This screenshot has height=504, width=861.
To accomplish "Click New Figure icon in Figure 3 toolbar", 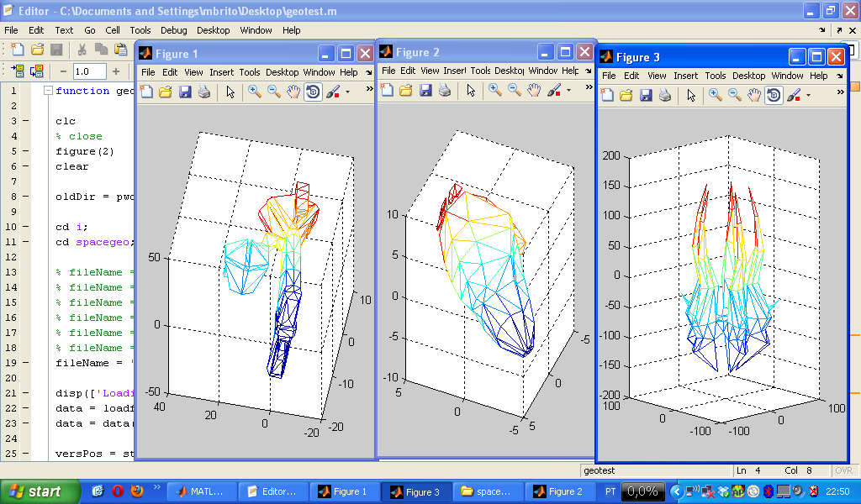I will (606, 96).
